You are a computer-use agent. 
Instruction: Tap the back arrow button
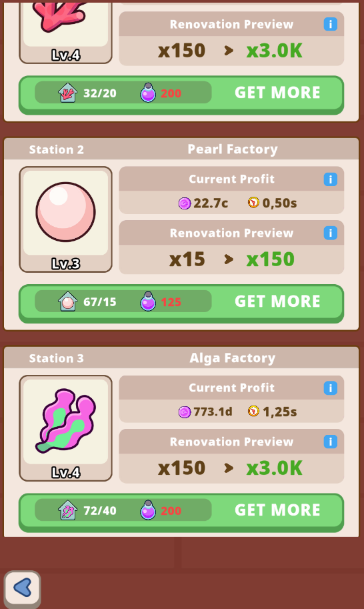tap(22, 588)
